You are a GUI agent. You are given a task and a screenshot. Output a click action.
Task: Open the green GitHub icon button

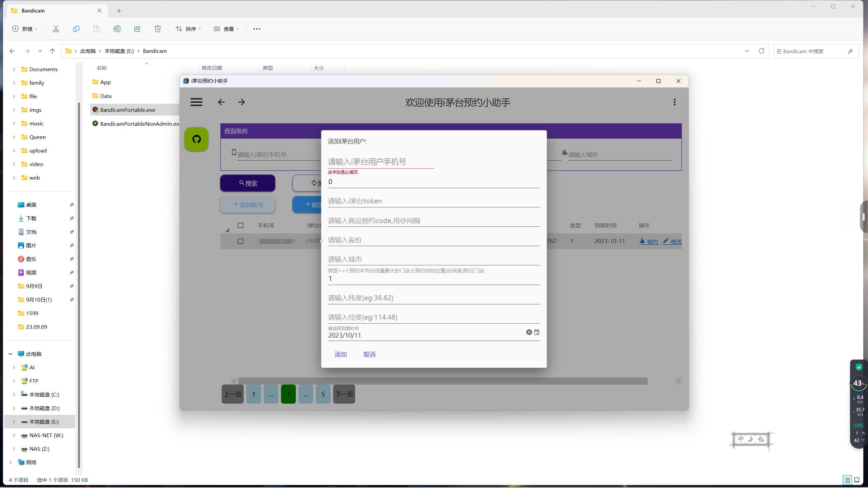[x=196, y=139]
